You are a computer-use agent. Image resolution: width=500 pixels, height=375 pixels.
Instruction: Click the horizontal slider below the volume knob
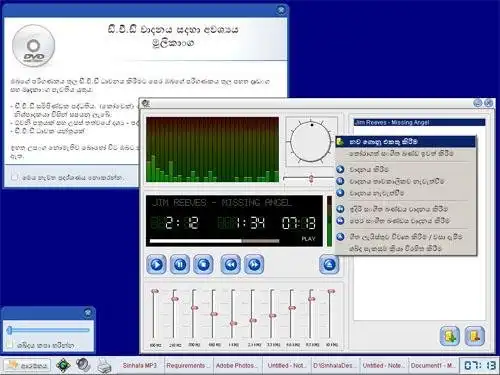(x=309, y=179)
